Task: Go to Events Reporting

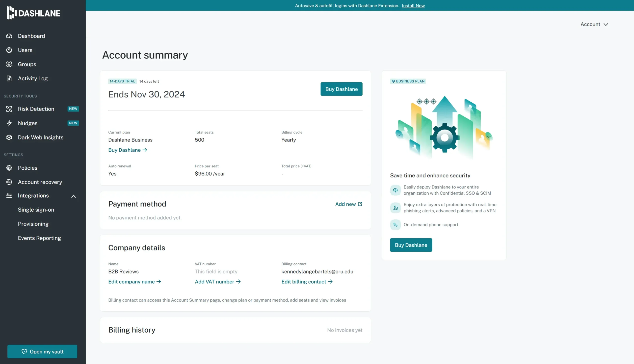Action: [x=39, y=238]
